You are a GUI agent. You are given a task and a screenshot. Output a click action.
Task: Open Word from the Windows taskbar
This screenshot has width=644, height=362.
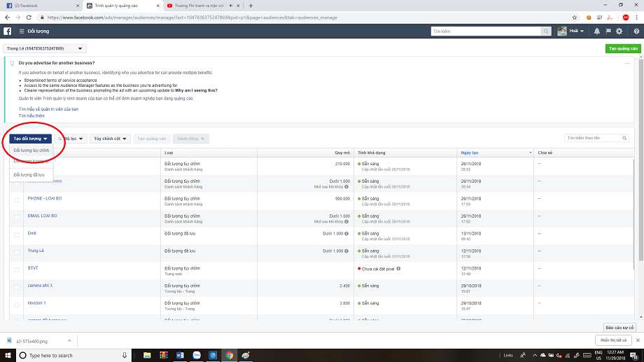click(x=177, y=356)
